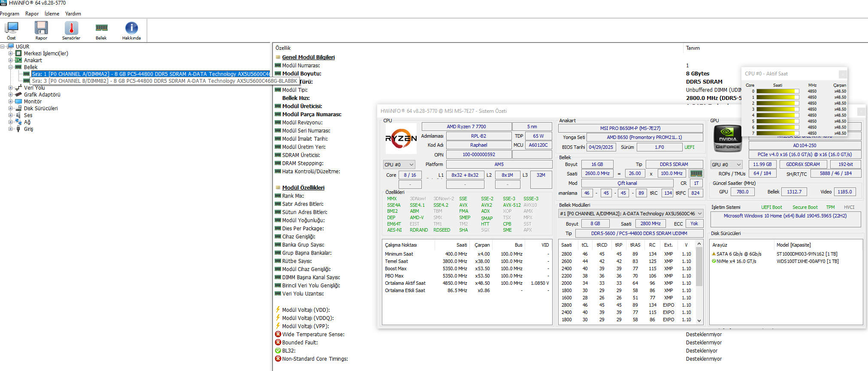Viewport: 868px width, 371px height.
Task: Collapse the Bellek tree node
Action: click(11, 67)
